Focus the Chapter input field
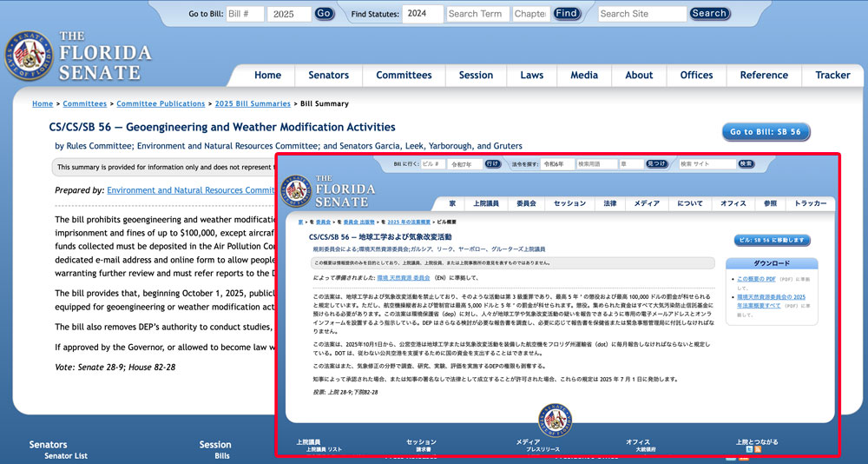The width and height of the screenshot is (868, 464). click(530, 14)
